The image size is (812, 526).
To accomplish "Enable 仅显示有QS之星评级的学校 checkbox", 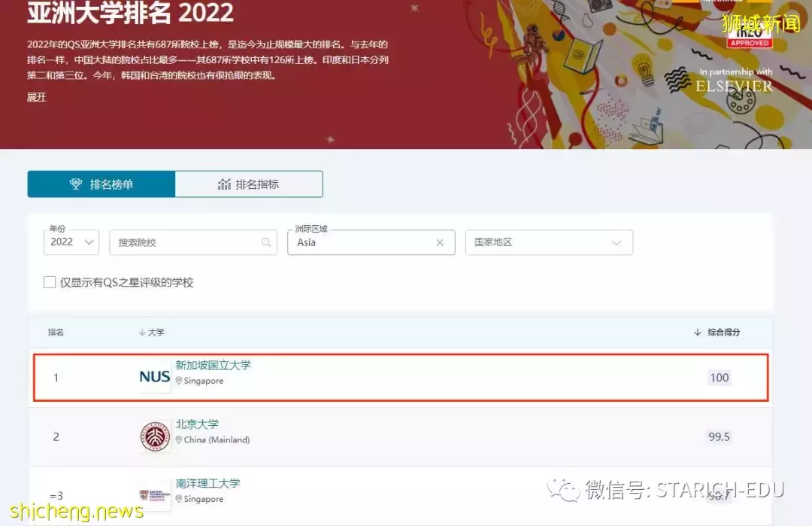I will click(x=50, y=282).
